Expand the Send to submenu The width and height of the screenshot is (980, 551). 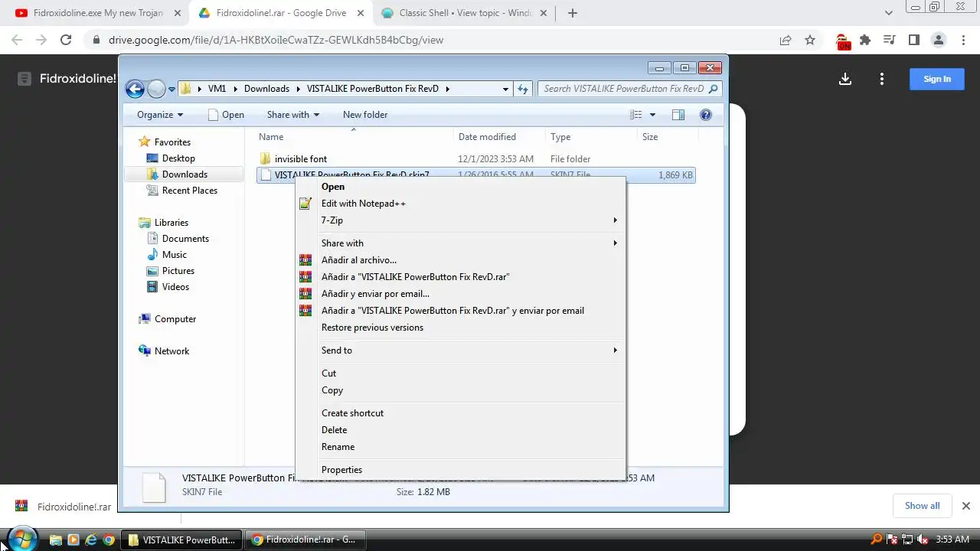(x=461, y=350)
